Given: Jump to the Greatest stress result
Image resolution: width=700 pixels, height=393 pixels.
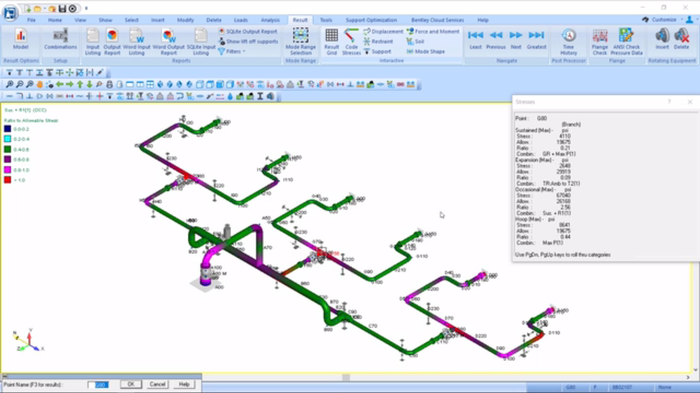Looking at the screenshot, I should pyautogui.click(x=536, y=39).
